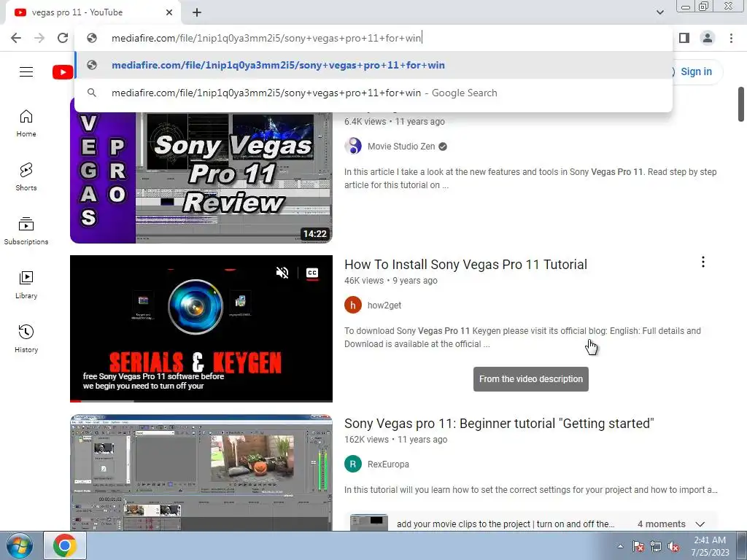Open History in the sidebar
The width and height of the screenshot is (747, 560).
pos(26,338)
